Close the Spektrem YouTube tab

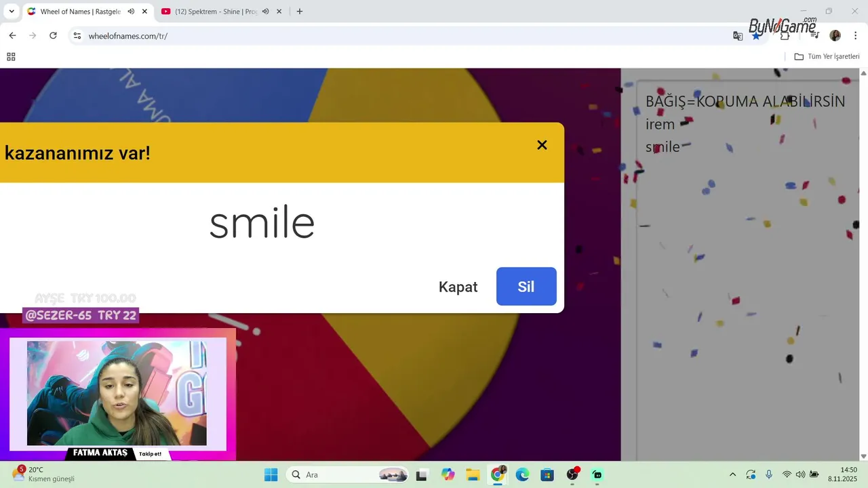[x=279, y=12]
